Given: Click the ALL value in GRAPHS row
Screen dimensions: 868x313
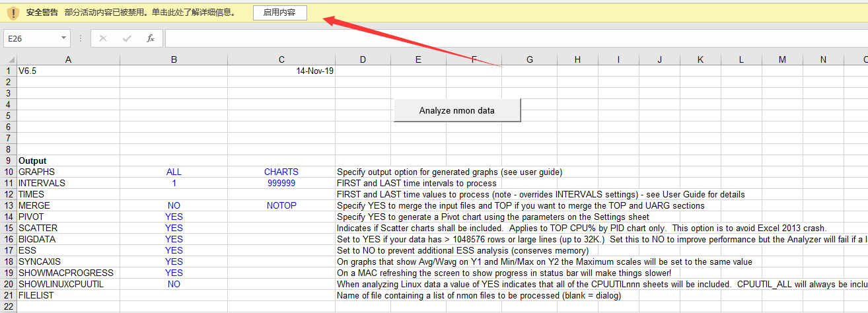Looking at the screenshot, I should (174, 172).
